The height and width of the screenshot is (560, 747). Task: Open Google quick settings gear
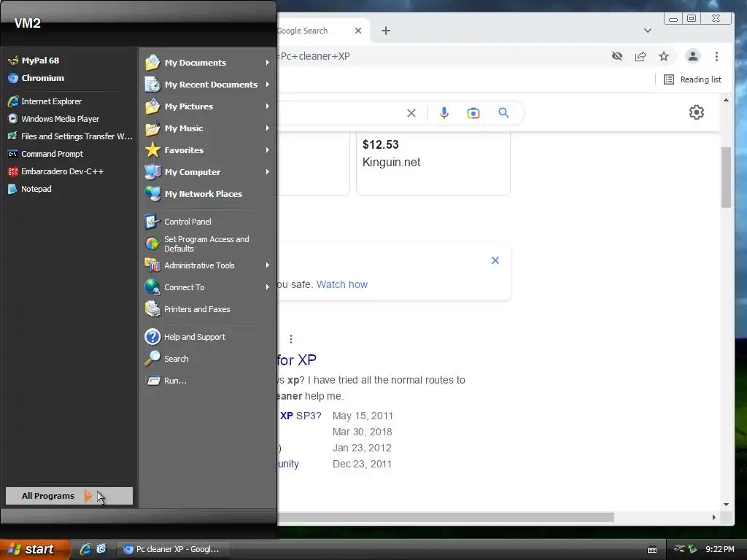click(x=697, y=112)
